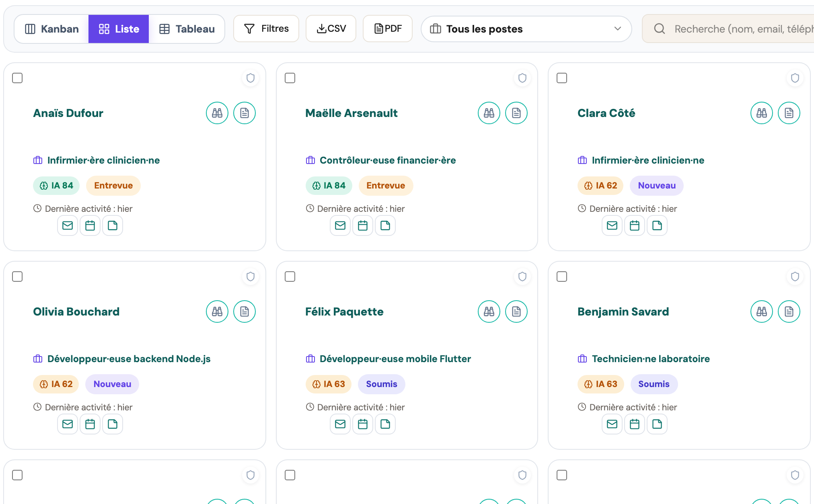Image resolution: width=814 pixels, height=504 pixels.
Task: Open the Tous les postes dropdown
Action: pos(526,29)
